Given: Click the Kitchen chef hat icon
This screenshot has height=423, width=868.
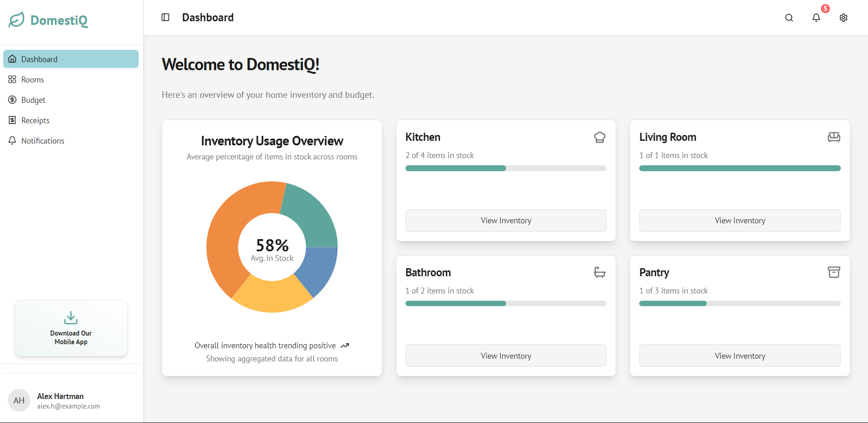Looking at the screenshot, I should coord(600,137).
